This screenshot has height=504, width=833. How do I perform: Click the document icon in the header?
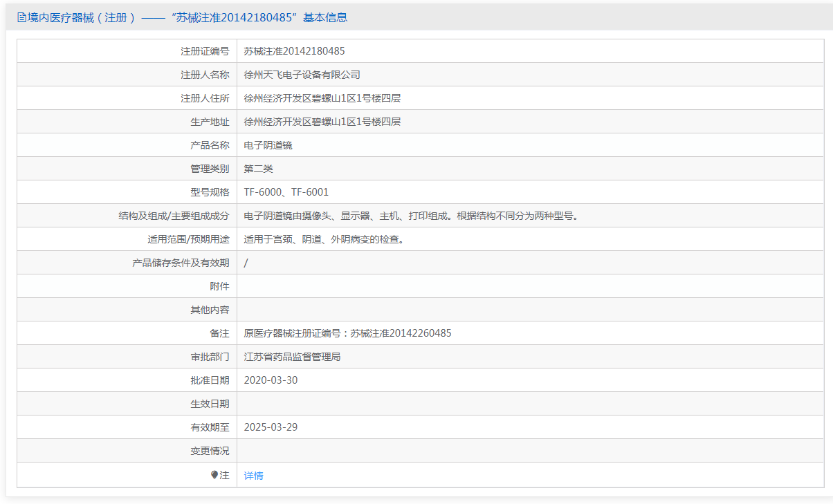pos(21,18)
